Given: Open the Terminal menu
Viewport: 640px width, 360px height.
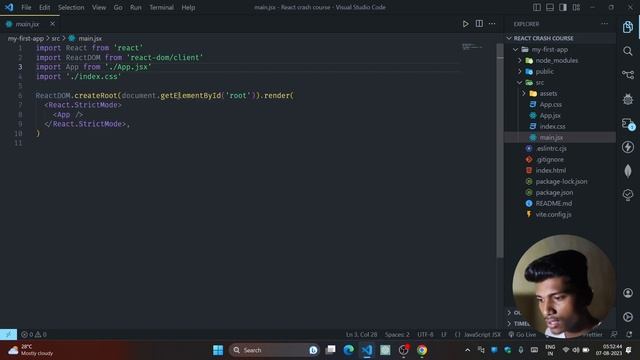Looking at the screenshot, I should pos(161,7).
